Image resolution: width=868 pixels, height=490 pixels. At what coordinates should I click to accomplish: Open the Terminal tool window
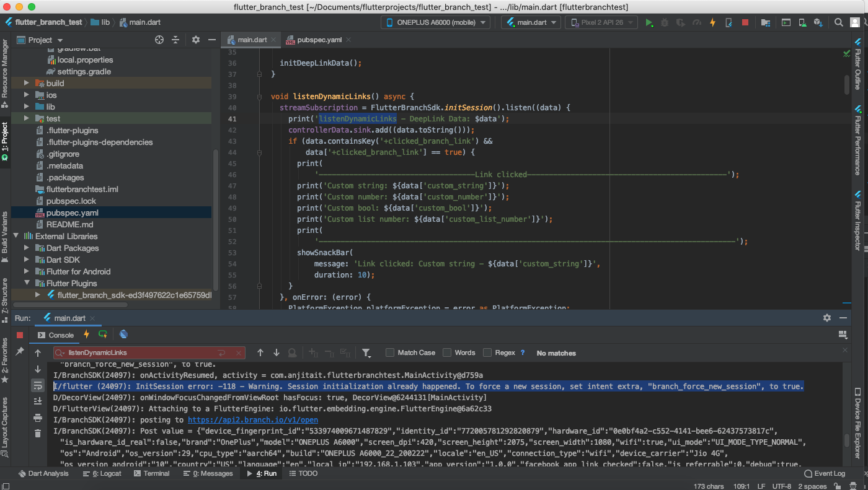click(151, 473)
